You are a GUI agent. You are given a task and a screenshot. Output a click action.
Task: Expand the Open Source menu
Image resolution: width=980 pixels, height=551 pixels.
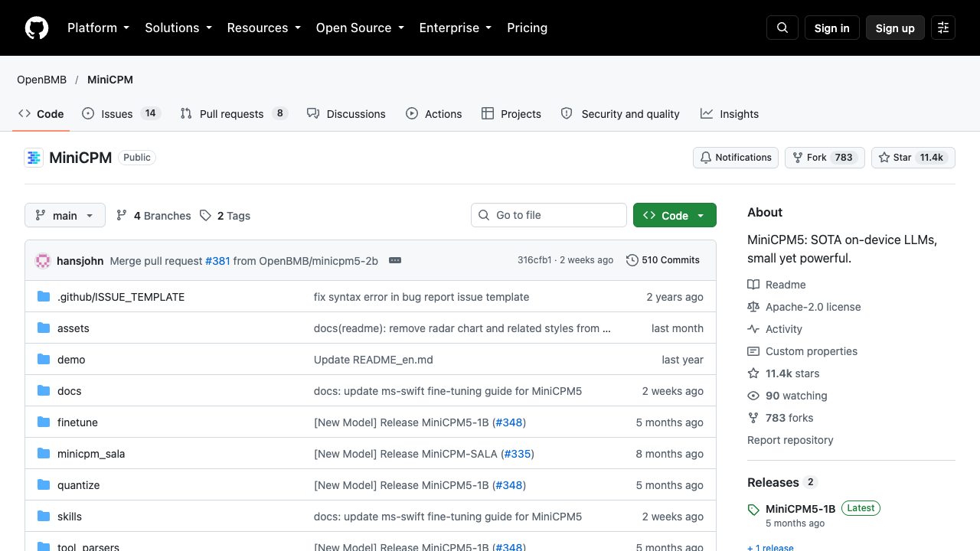pyautogui.click(x=360, y=28)
